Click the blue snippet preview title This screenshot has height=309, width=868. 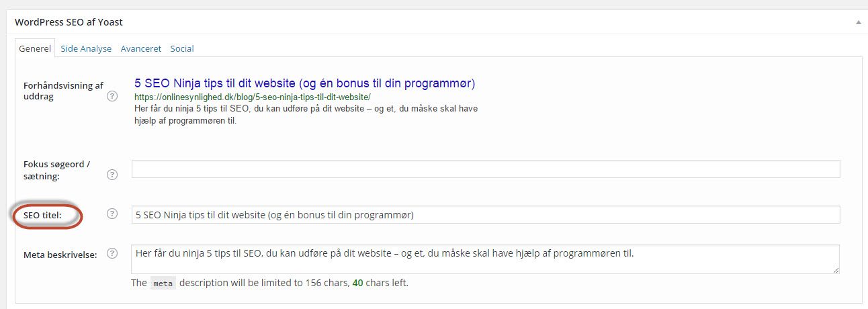click(x=305, y=83)
